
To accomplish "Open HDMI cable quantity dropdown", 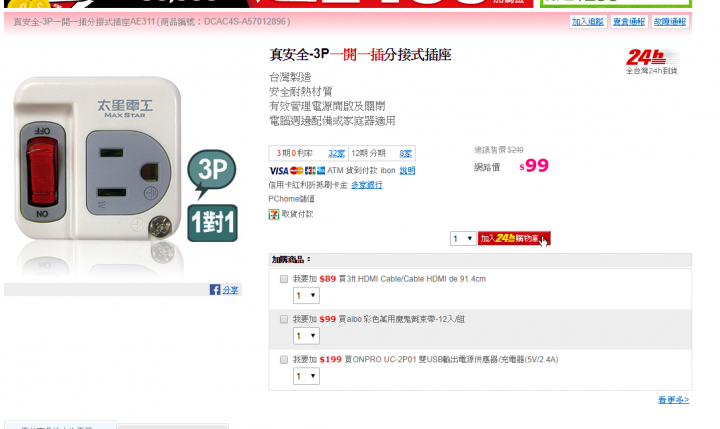I will coord(306,295).
